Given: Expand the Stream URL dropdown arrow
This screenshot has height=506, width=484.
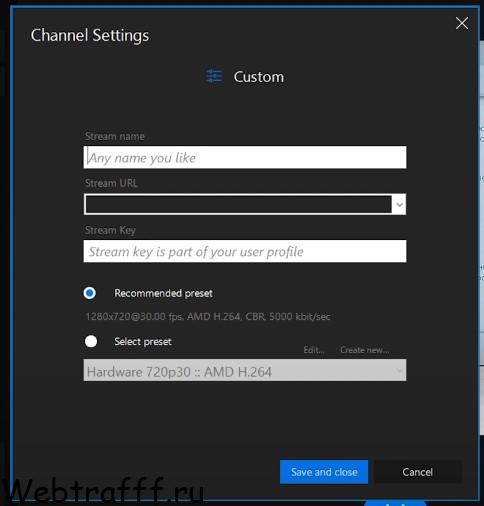Looking at the screenshot, I should point(399,204).
